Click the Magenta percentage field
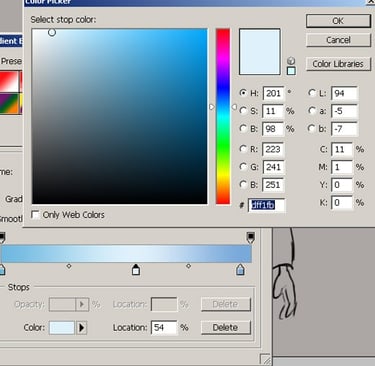The width and height of the screenshot is (375, 366). pyautogui.click(x=342, y=167)
